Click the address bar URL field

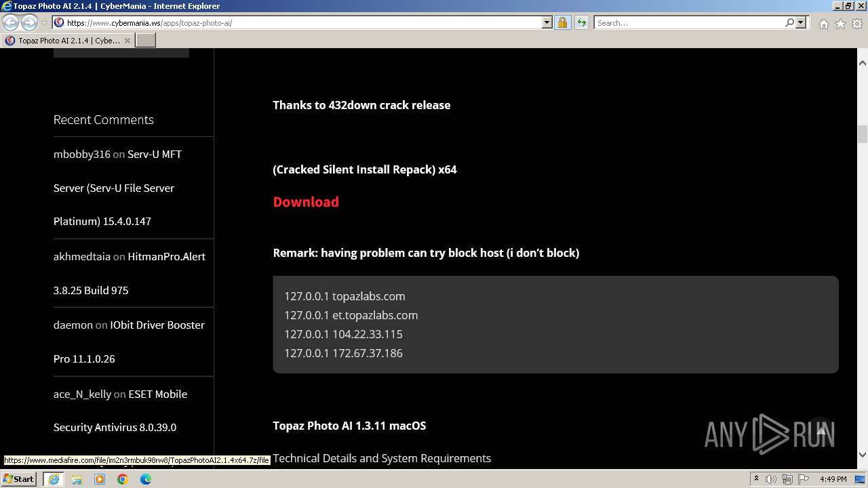pyautogui.click(x=304, y=22)
